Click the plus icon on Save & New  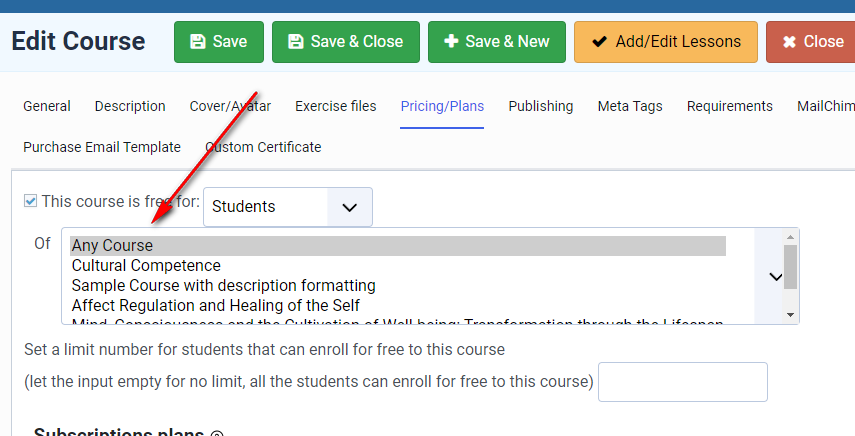451,42
